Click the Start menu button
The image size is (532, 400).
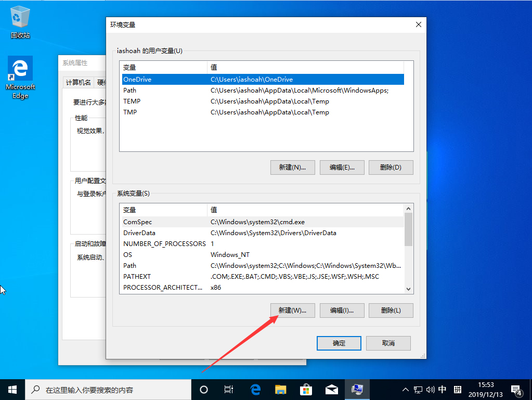point(12,389)
